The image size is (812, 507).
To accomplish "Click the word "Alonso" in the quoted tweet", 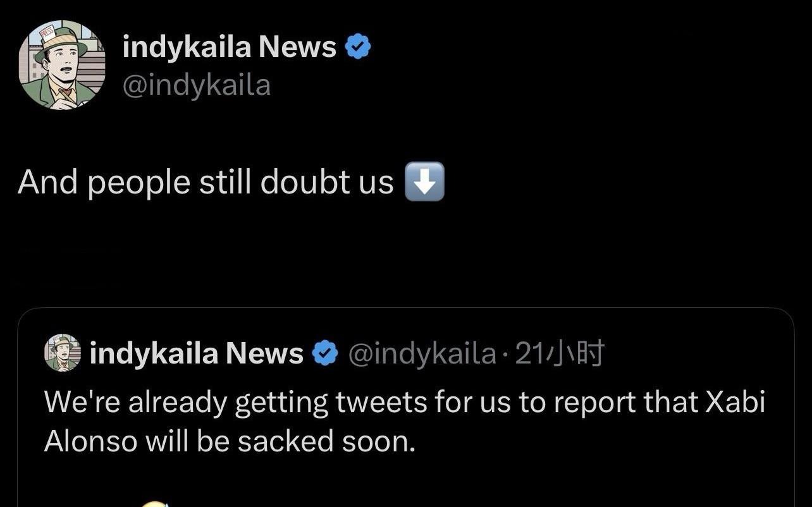I will coord(90,441).
